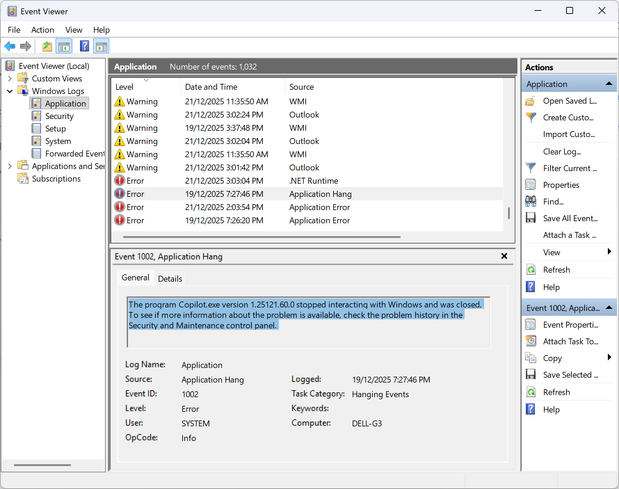Click the Computer value DELL-G3
Image resolution: width=619 pixels, height=489 pixels.
point(367,423)
